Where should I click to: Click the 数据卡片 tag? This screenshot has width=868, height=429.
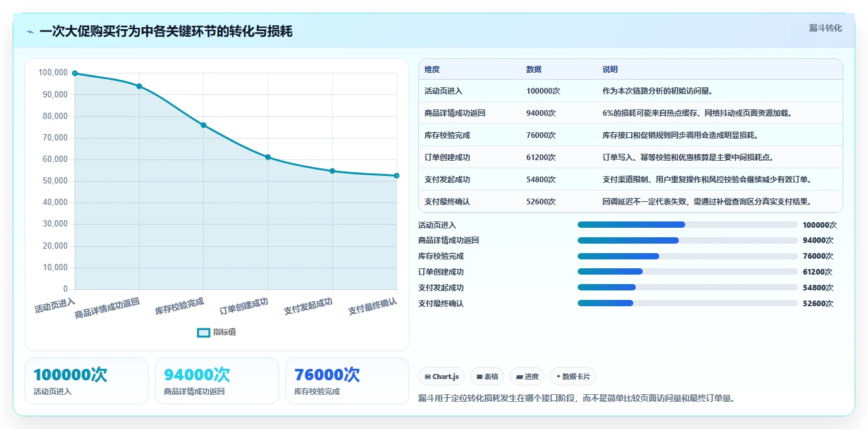click(573, 376)
